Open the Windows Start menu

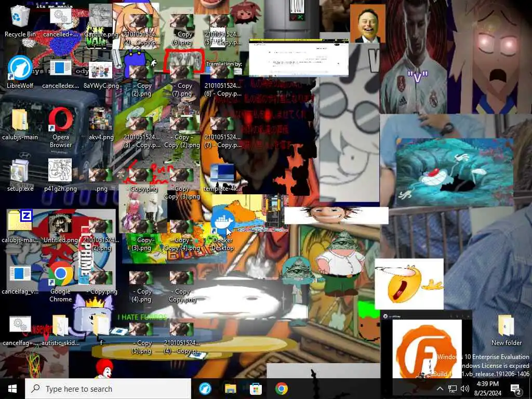(x=12, y=389)
